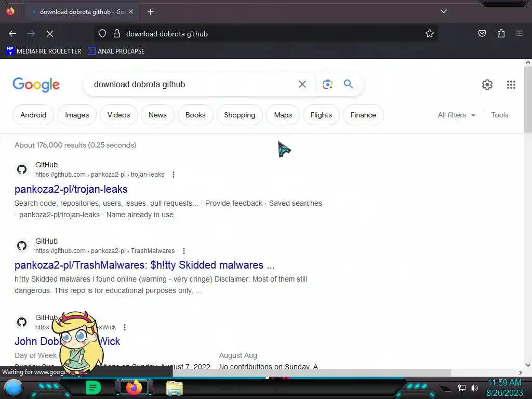Clear the Google search box
This screenshot has width=532, height=399.
302,84
